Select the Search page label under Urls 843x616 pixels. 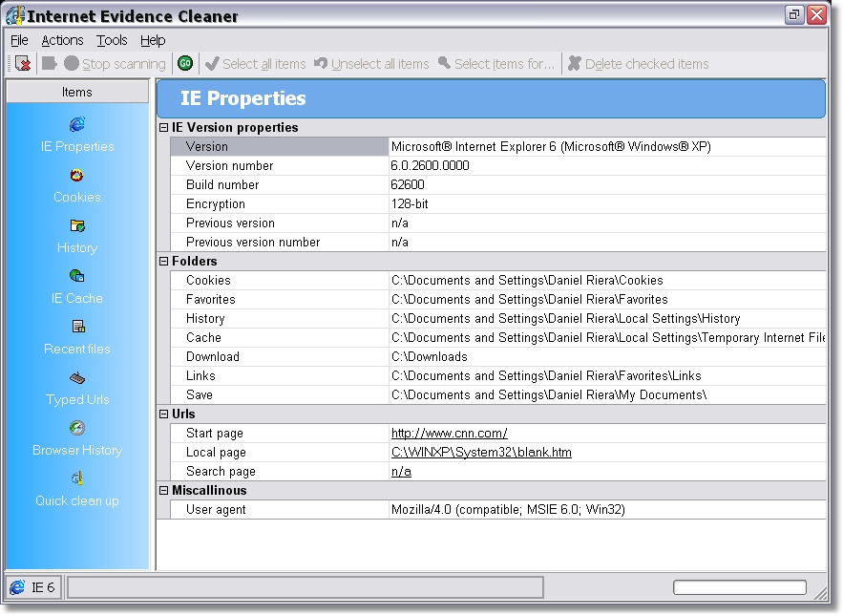coord(221,472)
